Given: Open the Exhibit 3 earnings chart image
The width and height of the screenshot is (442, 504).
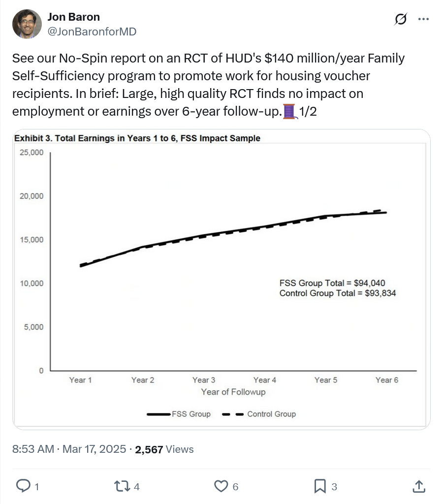Looking at the screenshot, I should [x=221, y=280].
